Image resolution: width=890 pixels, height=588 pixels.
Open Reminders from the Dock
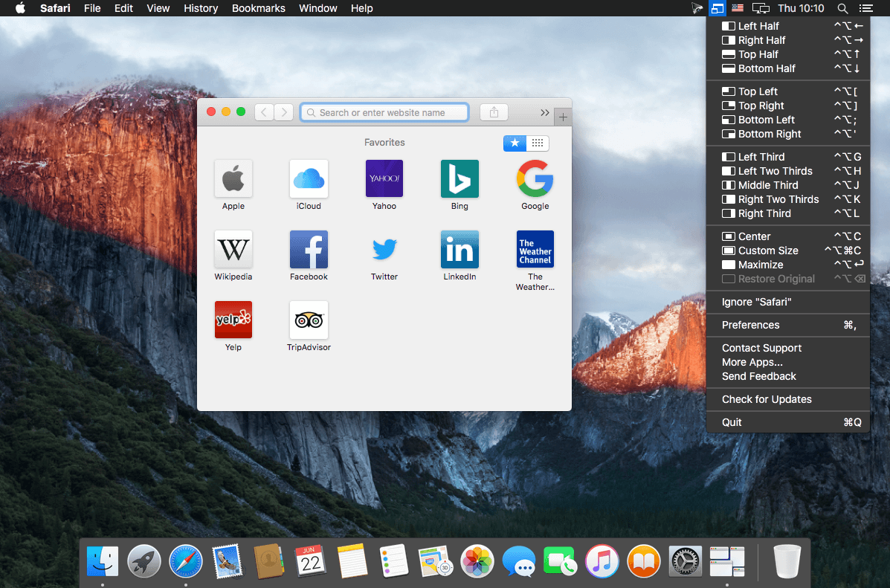394,561
